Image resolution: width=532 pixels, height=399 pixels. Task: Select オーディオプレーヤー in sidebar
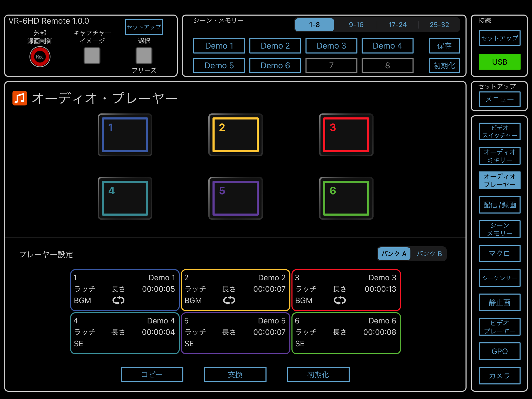click(x=500, y=180)
